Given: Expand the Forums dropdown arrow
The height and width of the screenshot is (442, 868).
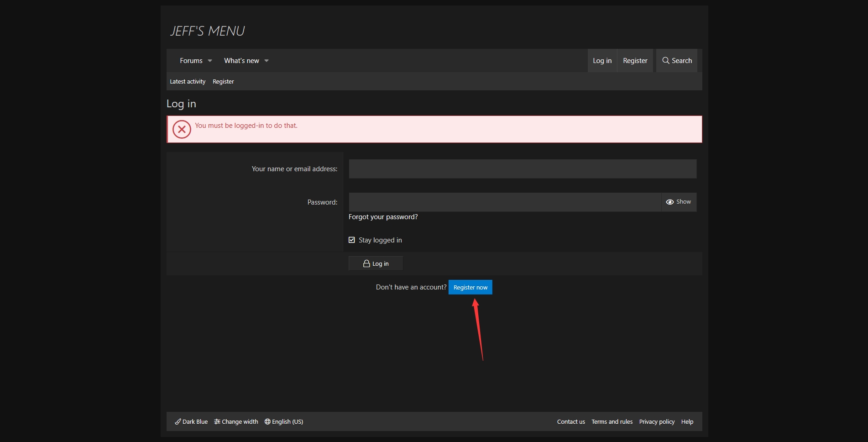Looking at the screenshot, I should (210, 61).
